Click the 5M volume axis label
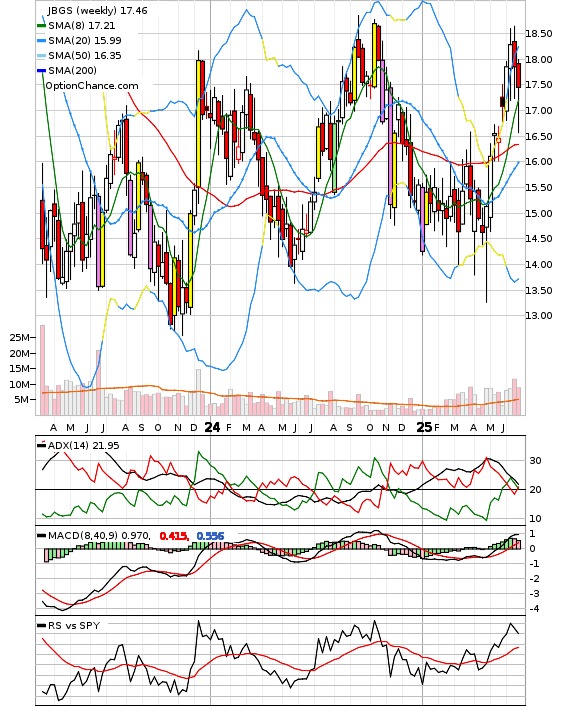 click(22, 399)
